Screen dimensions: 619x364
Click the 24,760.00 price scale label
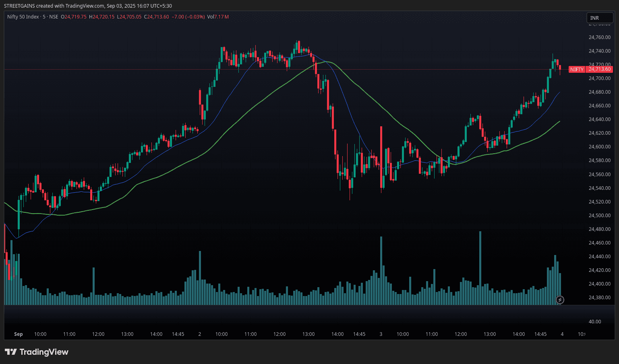tap(599, 37)
